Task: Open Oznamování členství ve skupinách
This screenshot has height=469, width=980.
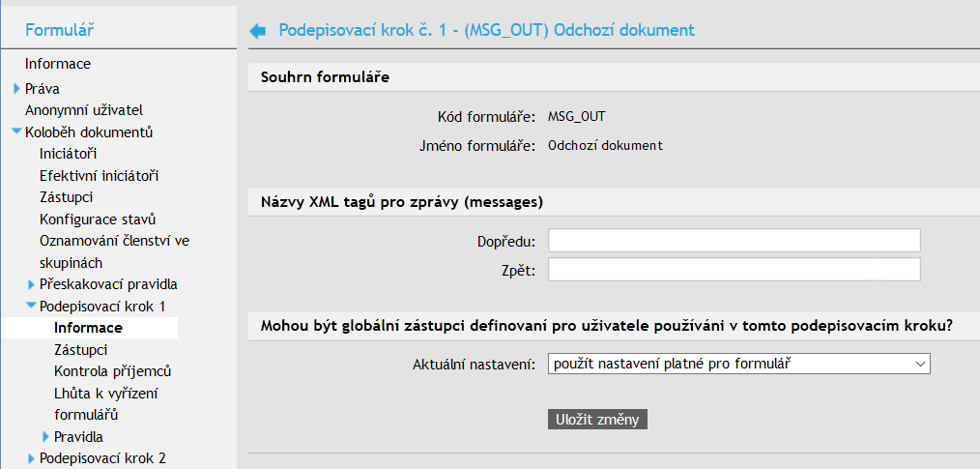Action: [x=114, y=241]
